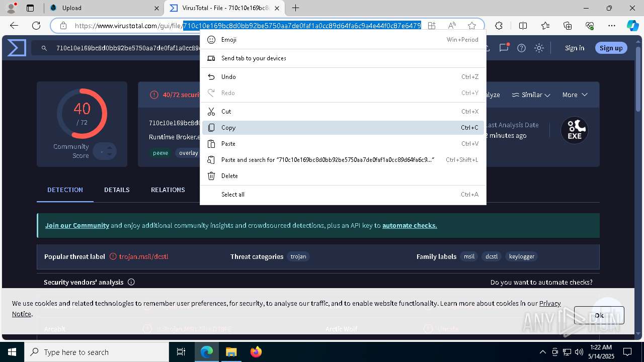Open the RELATIONS tab
The width and height of the screenshot is (644, 362).
point(168,190)
